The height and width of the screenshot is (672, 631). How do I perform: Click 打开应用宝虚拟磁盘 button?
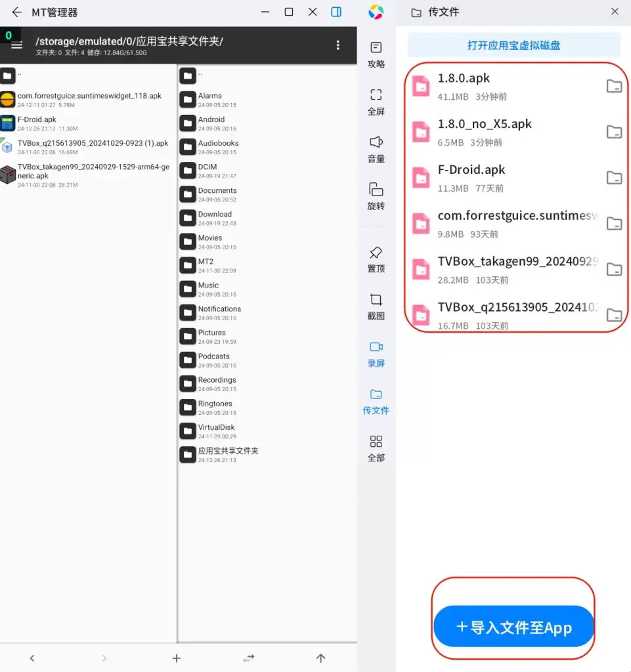click(x=513, y=45)
